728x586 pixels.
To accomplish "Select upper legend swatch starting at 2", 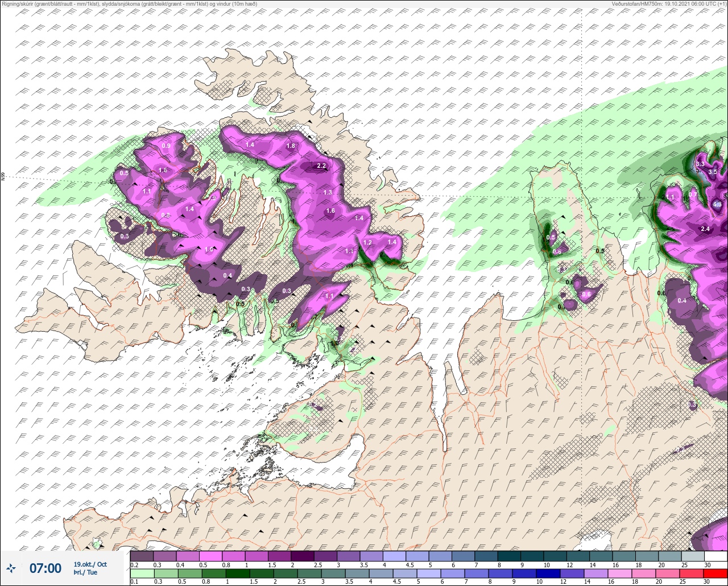I will (x=302, y=556).
